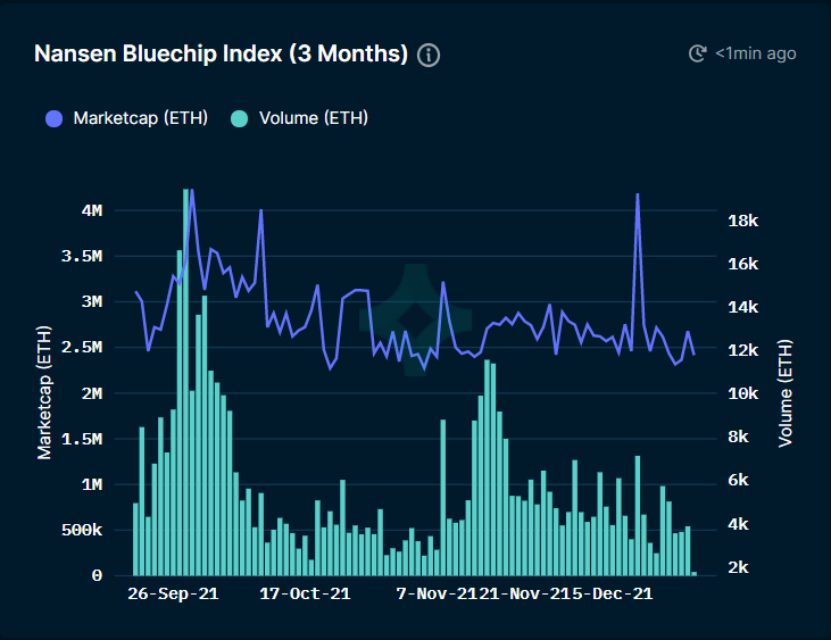
Task: Click the marketcap line spike in early December
Action: [x=638, y=196]
